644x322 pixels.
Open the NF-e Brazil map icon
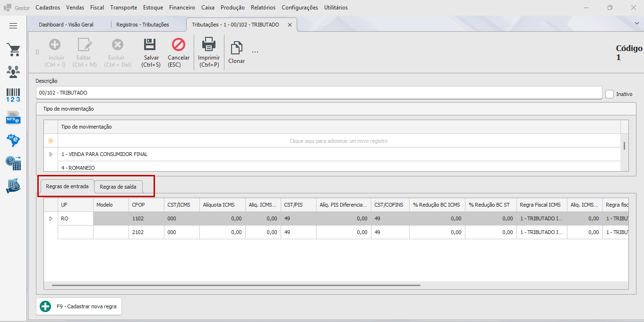click(x=13, y=140)
